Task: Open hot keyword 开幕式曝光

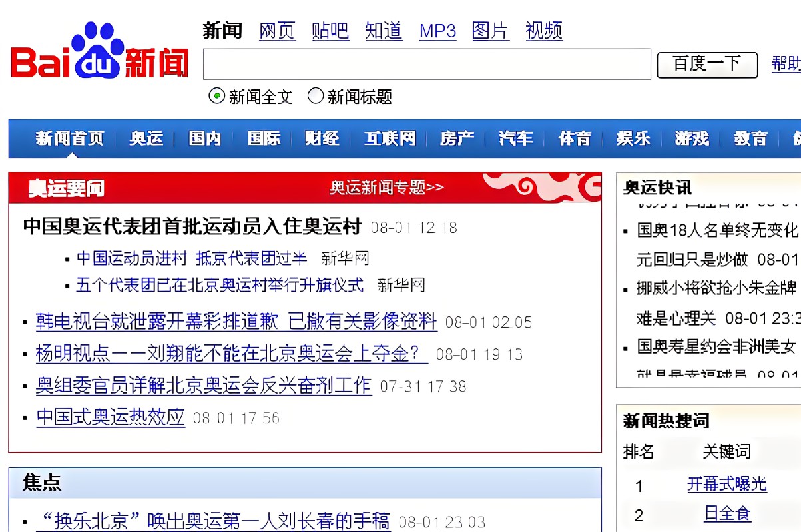Action: click(727, 484)
